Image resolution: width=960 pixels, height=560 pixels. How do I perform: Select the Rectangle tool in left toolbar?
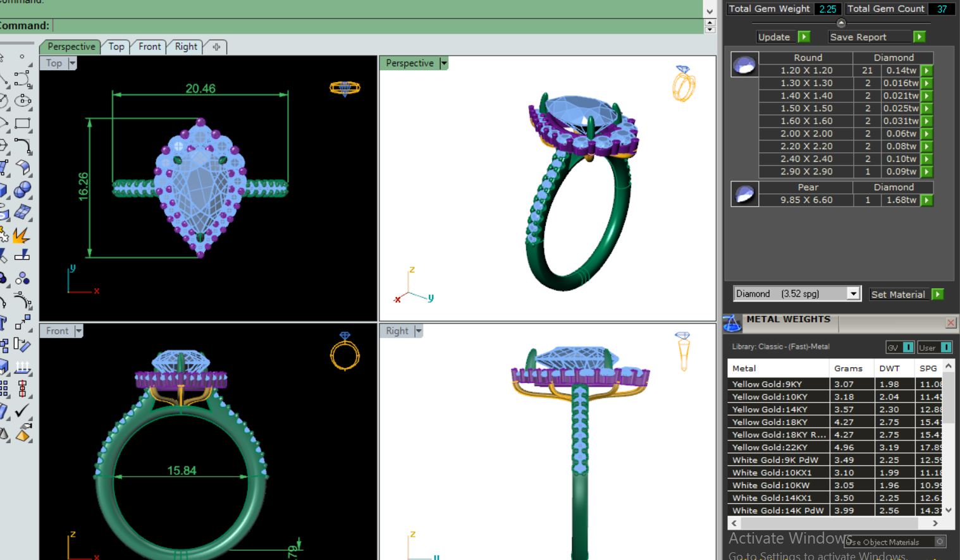pyautogui.click(x=22, y=124)
